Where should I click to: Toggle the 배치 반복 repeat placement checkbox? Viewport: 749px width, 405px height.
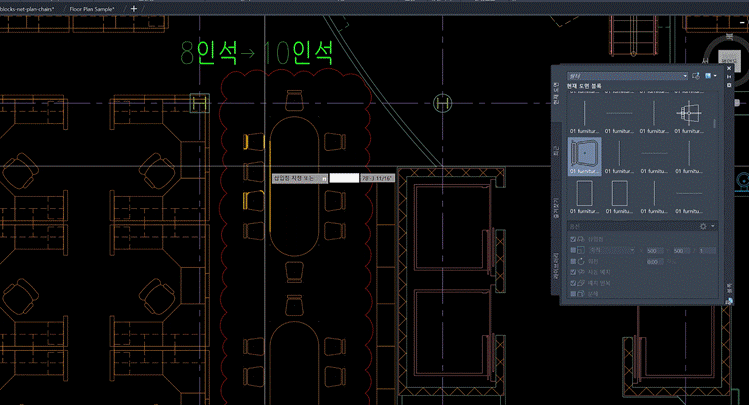tap(573, 283)
